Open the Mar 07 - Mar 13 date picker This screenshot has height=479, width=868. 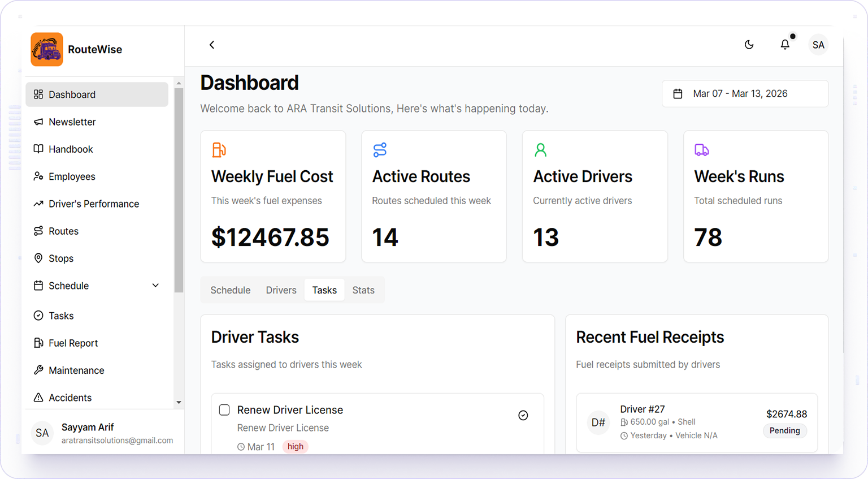click(744, 94)
